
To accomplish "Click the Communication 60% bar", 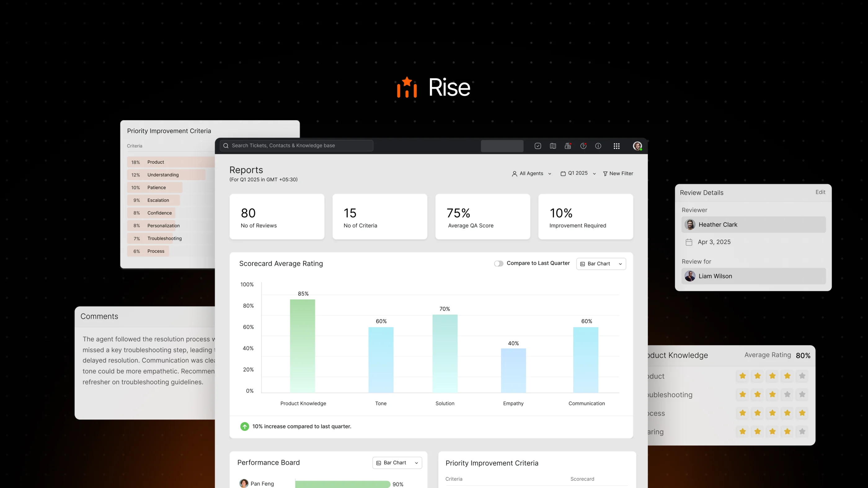I will point(586,360).
